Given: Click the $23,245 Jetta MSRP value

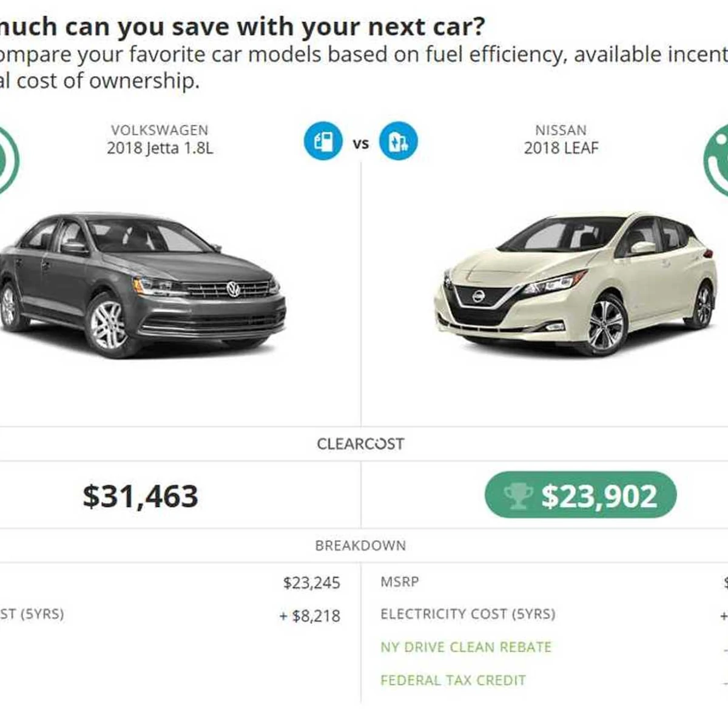Looking at the screenshot, I should 312,583.
